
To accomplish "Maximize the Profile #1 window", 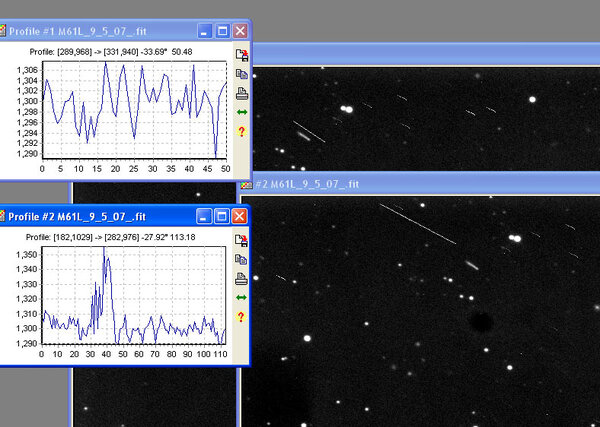I will point(222,31).
